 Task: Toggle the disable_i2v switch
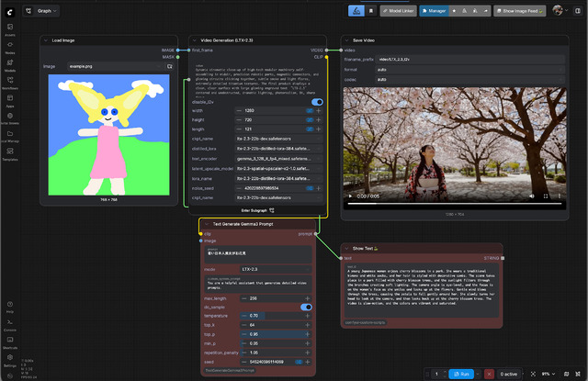(317, 102)
